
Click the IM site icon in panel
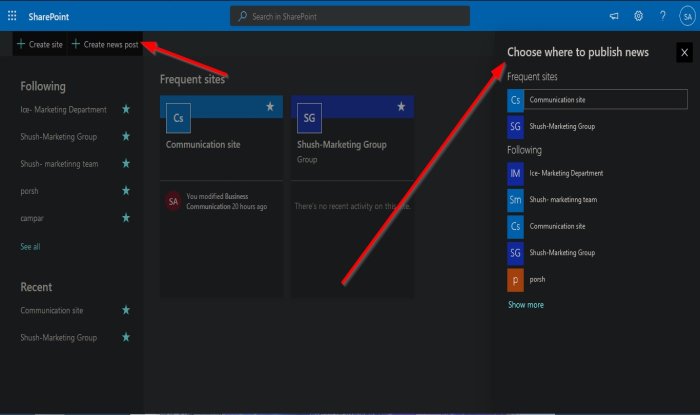515,174
